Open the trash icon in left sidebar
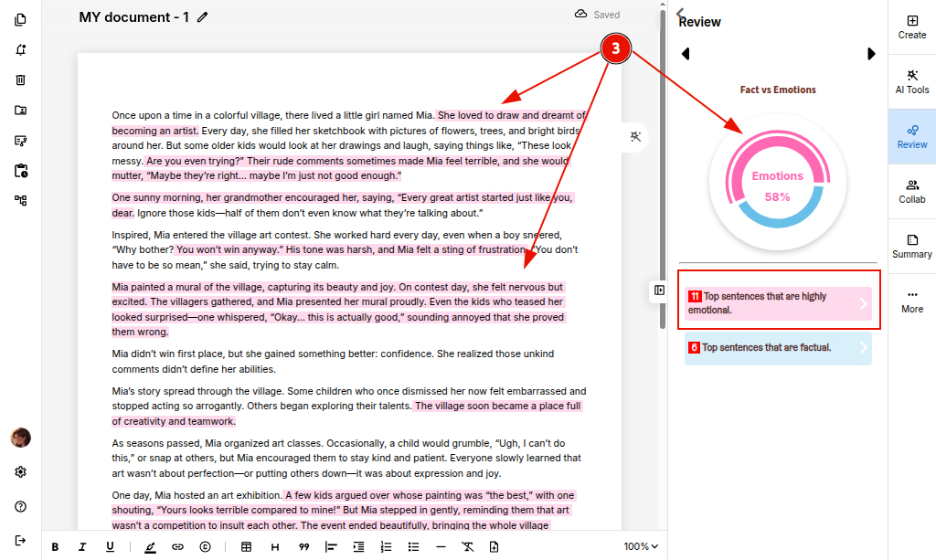This screenshot has height=560, width=936. click(x=20, y=79)
